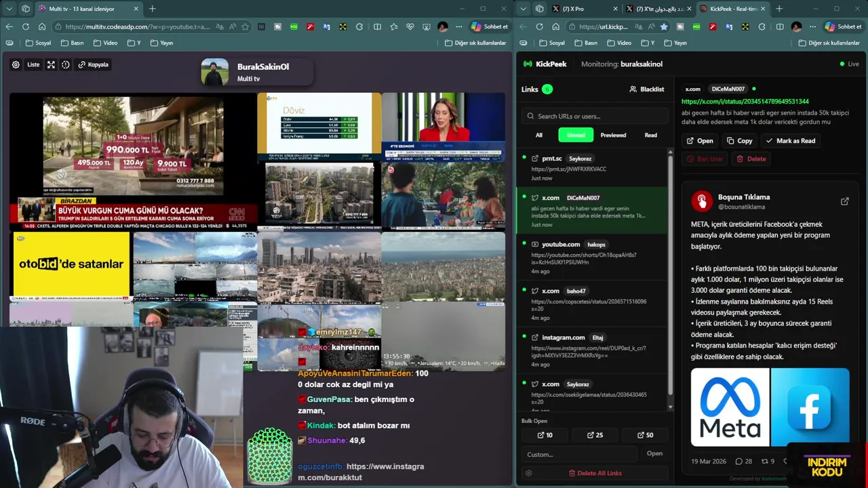Toggle fullscreen icon in Multi tv toolbar

(x=51, y=65)
